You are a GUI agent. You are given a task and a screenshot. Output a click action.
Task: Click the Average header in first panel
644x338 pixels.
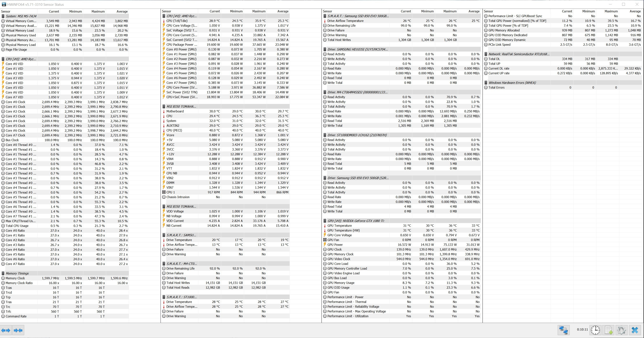[x=122, y=11]
